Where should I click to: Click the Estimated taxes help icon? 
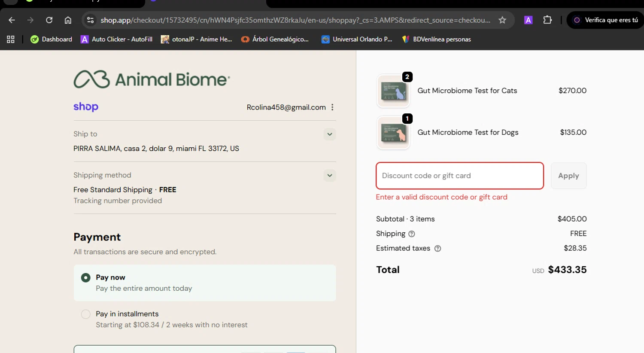(437, 249)
